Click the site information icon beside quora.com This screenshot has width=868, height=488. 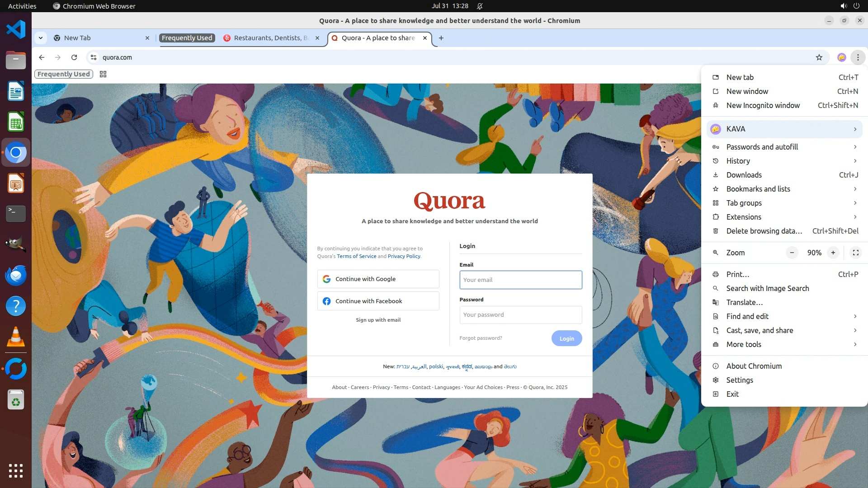[x=94, y=57]
